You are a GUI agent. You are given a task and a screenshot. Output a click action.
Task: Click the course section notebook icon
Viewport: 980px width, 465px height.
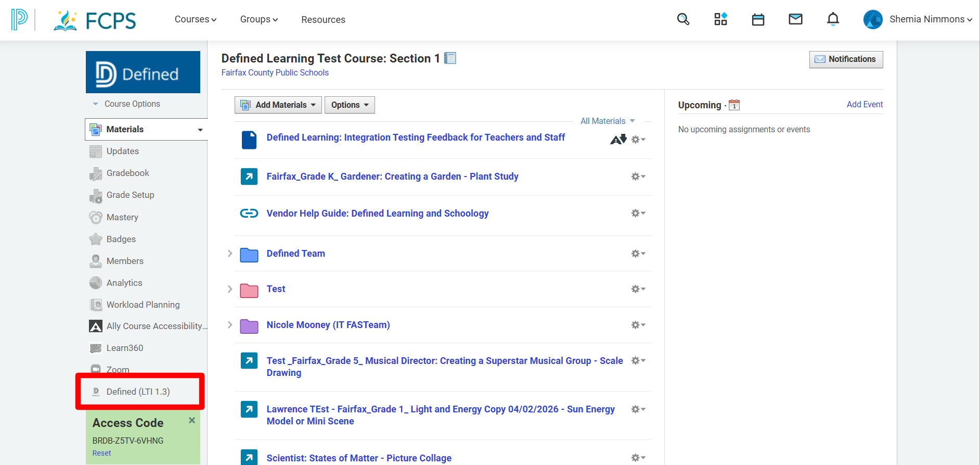point(450,58)
